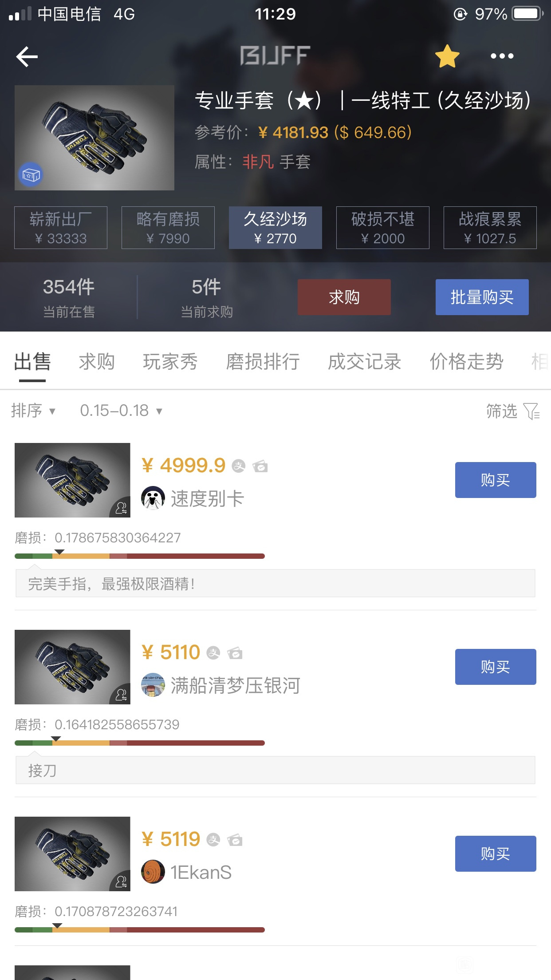Viewport: 551px width, 980px height.
Task: Tap the inspect icon on ¥ 4999.9 listing thumbnail
Action: point(120,507)
